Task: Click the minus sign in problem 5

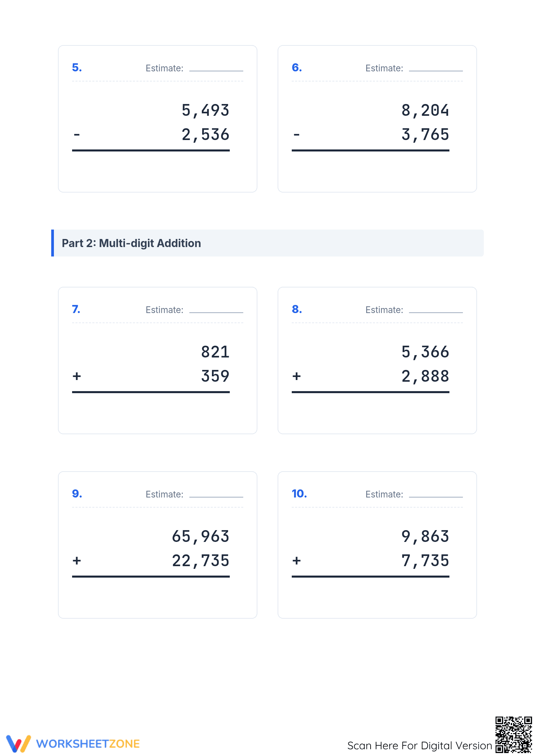Action: click(77, 135)
